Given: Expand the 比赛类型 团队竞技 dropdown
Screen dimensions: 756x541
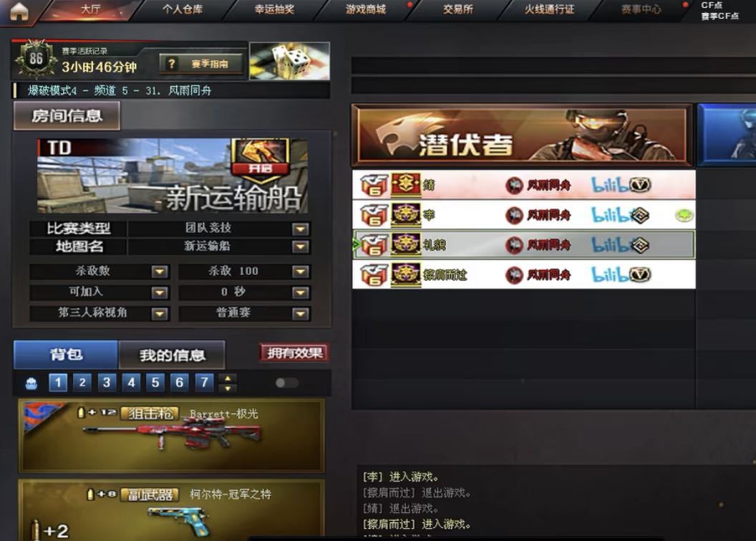Looking at the screenshot, I should (x=301, y=229).
